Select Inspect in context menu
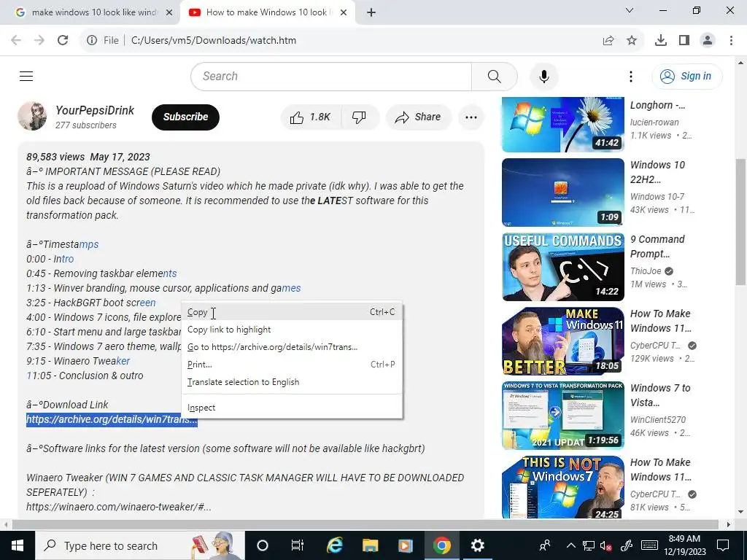 (x=292, y=408)
